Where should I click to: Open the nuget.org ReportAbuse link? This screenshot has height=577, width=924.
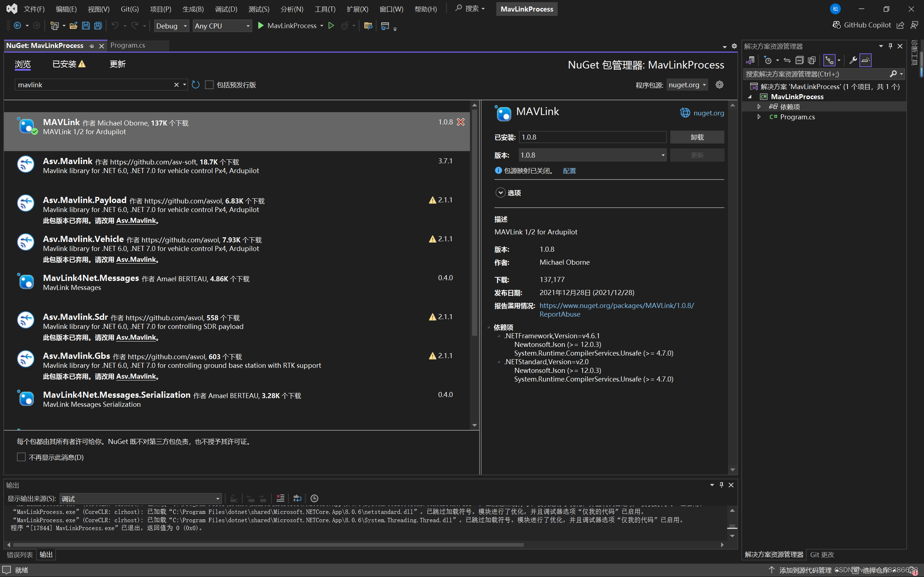[x=616, y=306]
